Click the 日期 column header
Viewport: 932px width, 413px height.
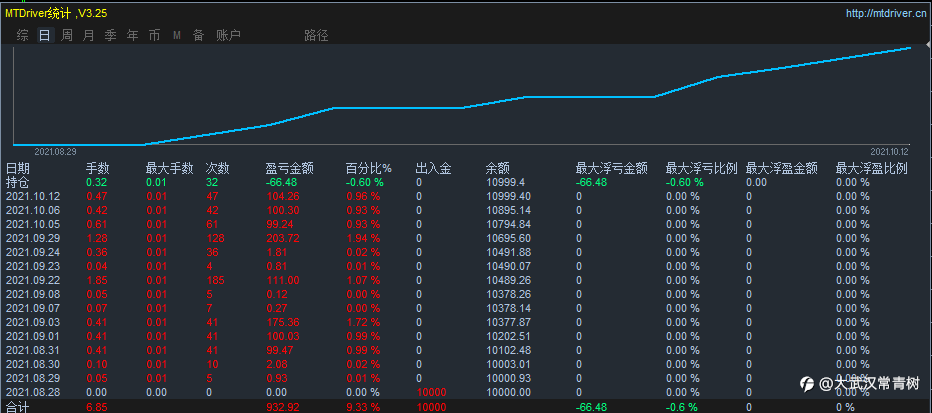(17, 169)
